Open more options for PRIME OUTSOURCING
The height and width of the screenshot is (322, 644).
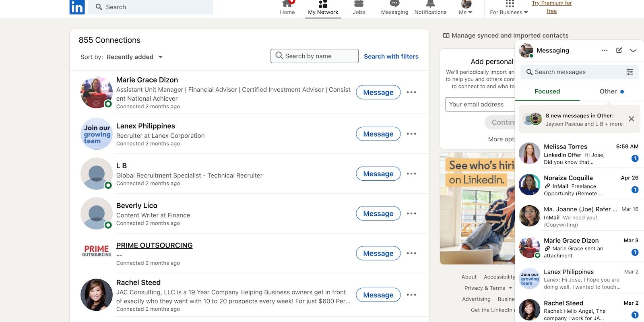coord(411,253)
